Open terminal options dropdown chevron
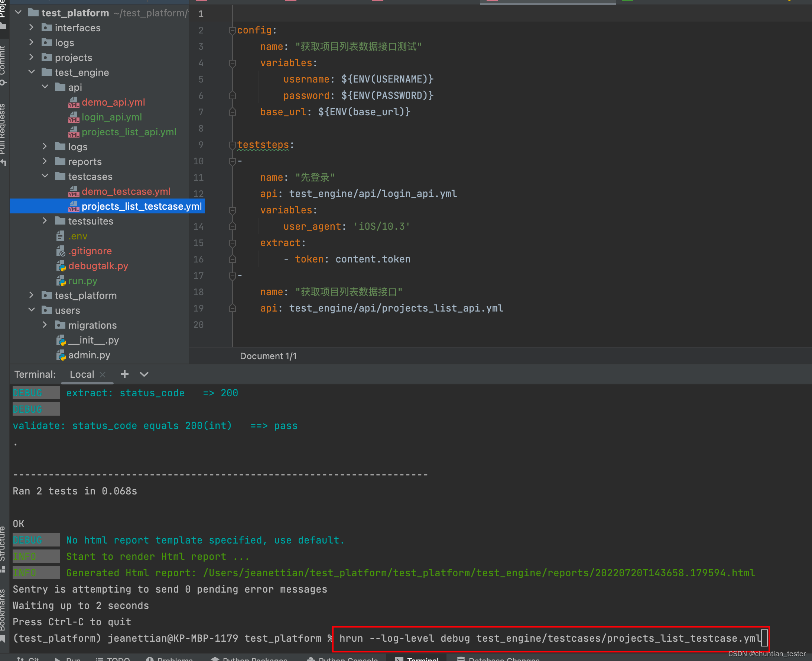 tap(144, 374)
